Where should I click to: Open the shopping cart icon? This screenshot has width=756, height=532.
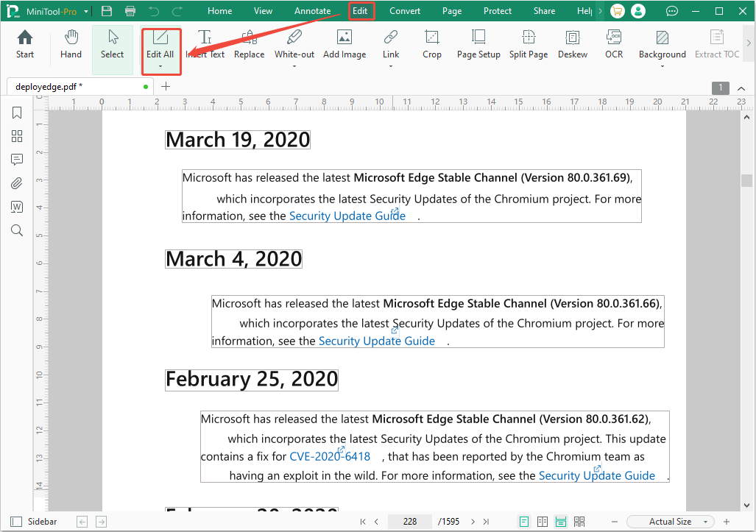click(x=617, y=11)
